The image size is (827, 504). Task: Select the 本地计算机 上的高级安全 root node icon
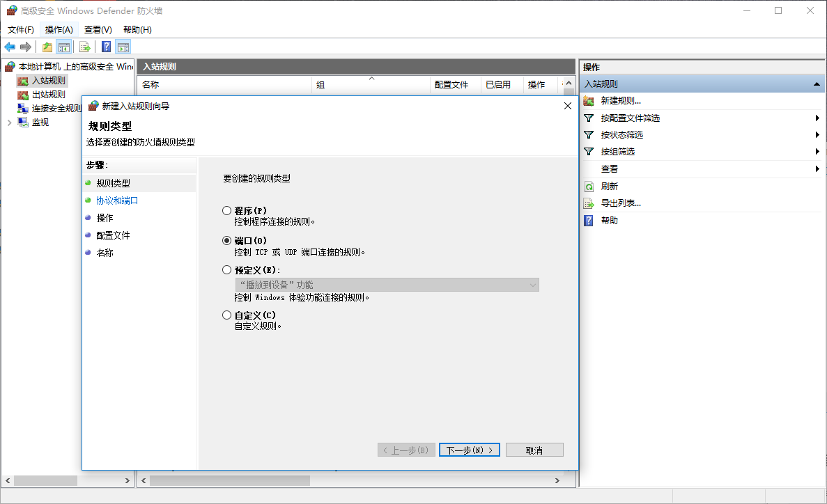point(10,66)
